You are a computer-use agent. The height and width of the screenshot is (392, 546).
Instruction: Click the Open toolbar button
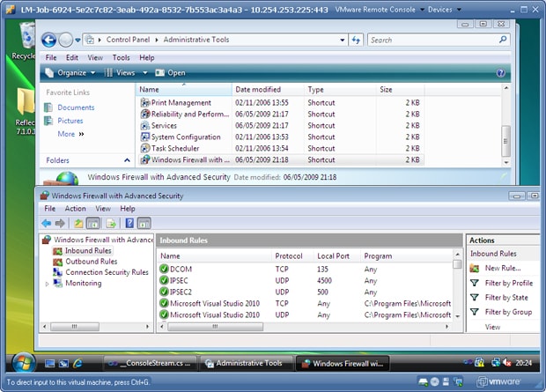pos(171,73)
